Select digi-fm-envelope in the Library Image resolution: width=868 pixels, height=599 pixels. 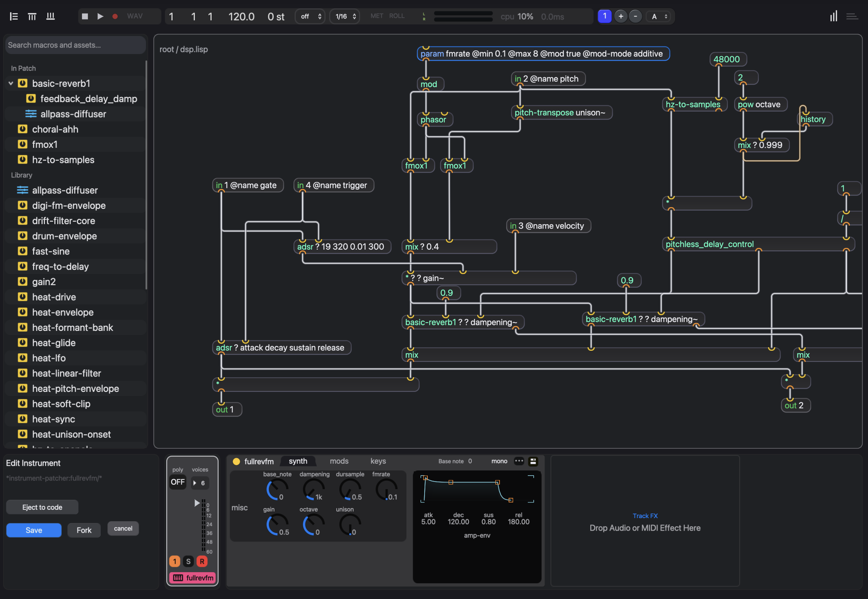tap(69, 206)
